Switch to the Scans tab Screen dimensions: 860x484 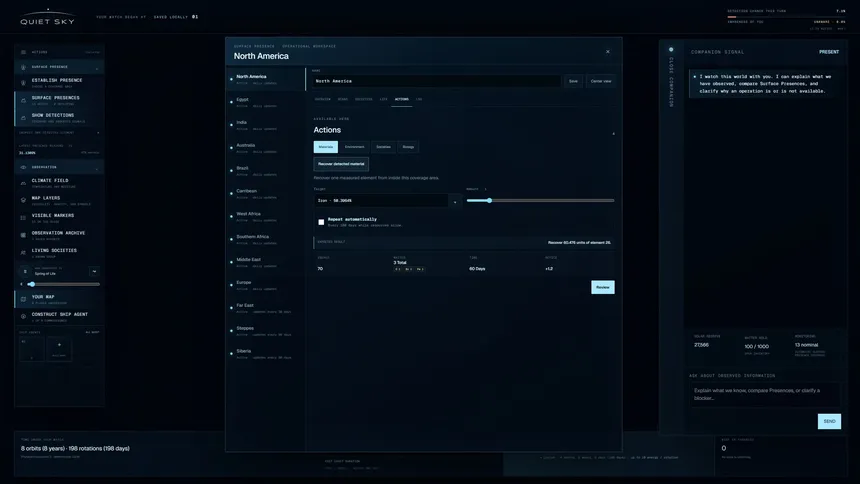tap(343, 99)
